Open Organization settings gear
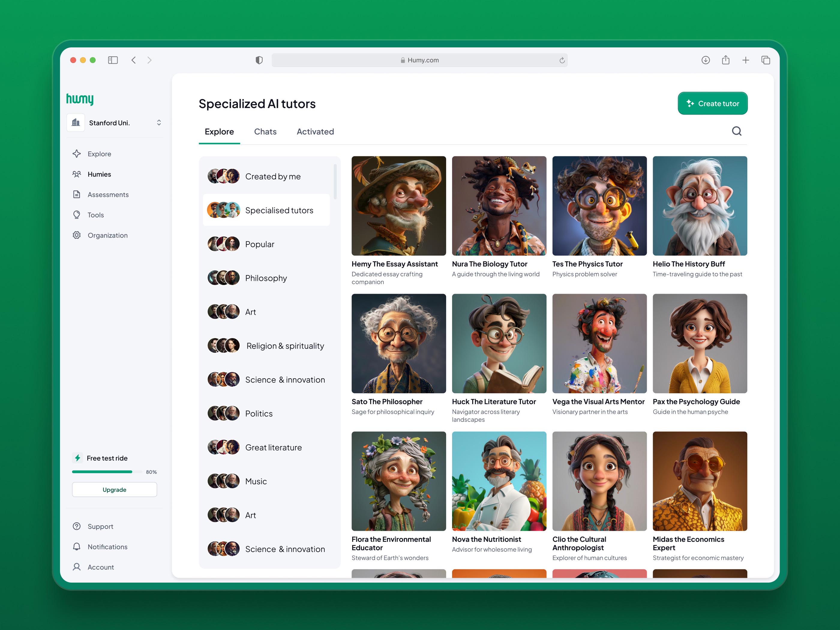Image resolution: width=840 pixels, height=630 pixels. pos(77,235)
